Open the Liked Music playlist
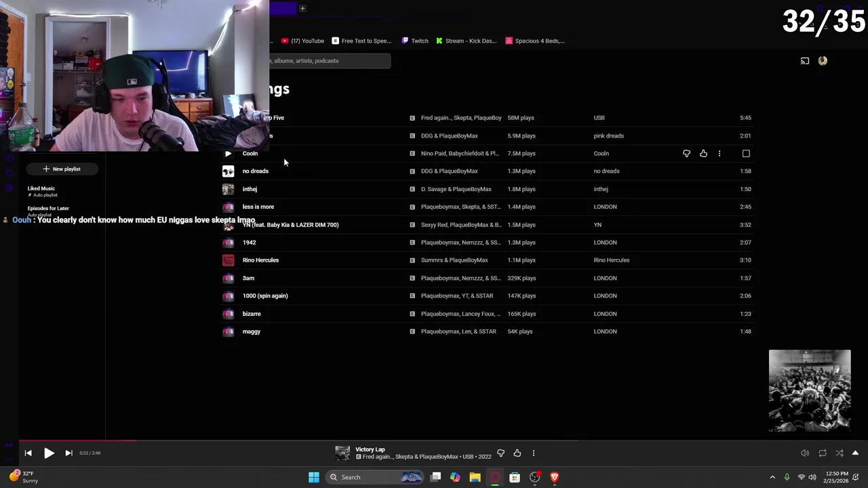This screenshot has height=488, width=868. pos(42,191)
